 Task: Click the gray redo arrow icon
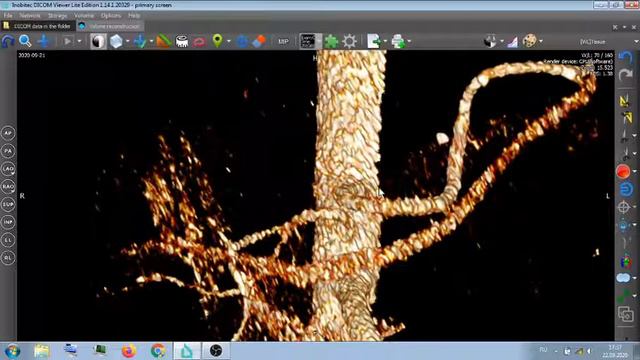click(624, 75)
